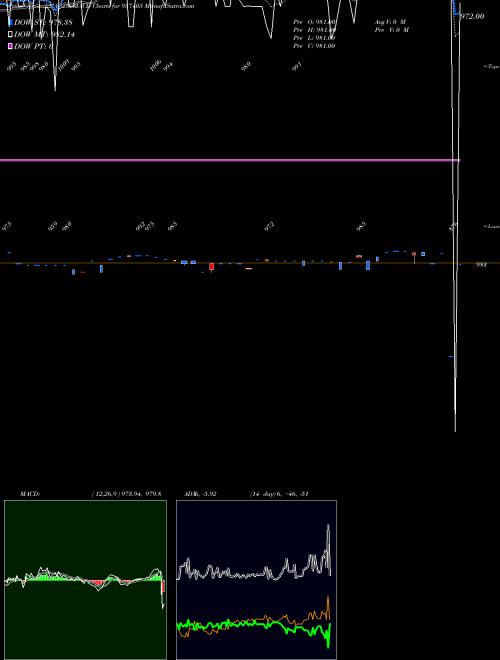The image size is (500, 660).
Task: Click the DOW MT 982.14 legend label
Action: pyautogui.click(x=44, y=35)
